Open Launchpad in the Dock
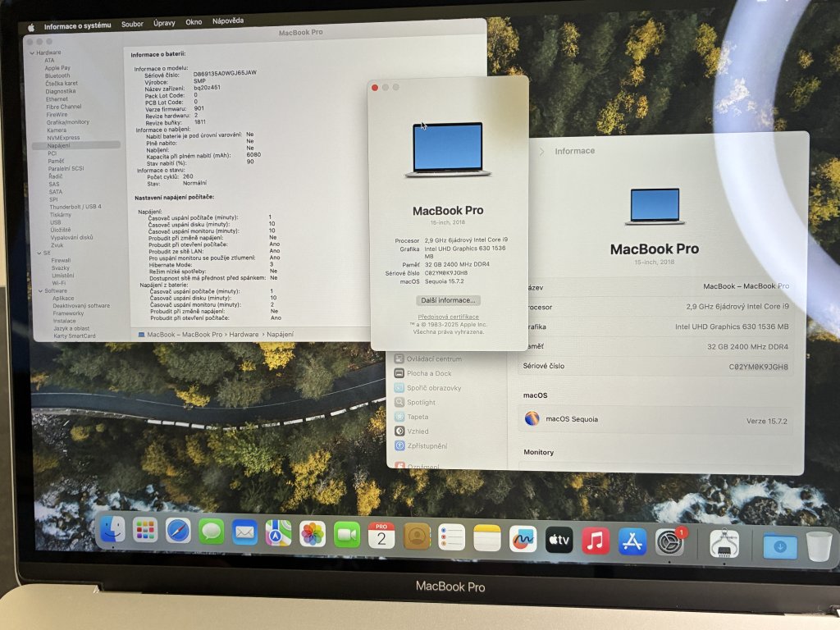Image resolution: width=840 pixels, height=630 pixels. [x=145, y=531]
